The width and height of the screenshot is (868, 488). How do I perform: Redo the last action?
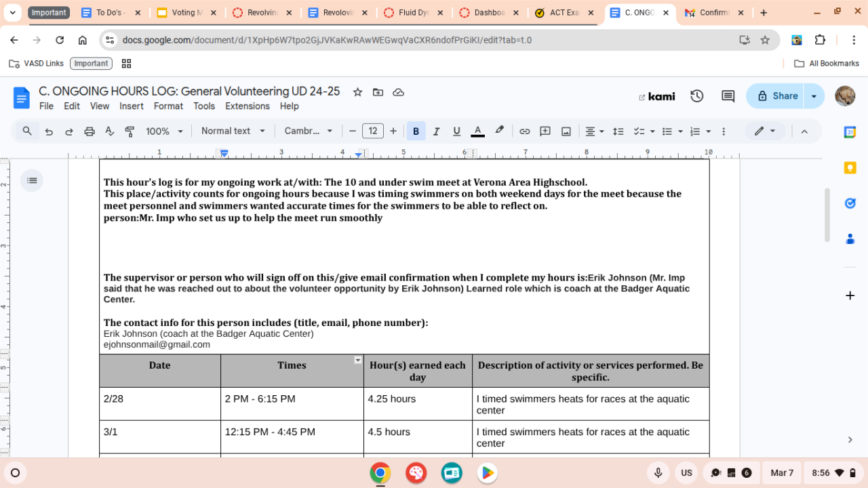tap(69, 131)
